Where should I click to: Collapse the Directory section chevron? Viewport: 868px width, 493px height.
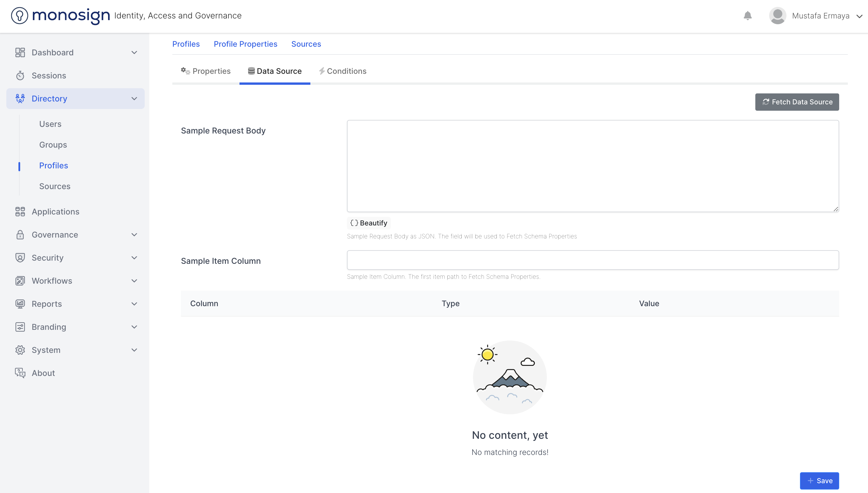tap(134, 99)
